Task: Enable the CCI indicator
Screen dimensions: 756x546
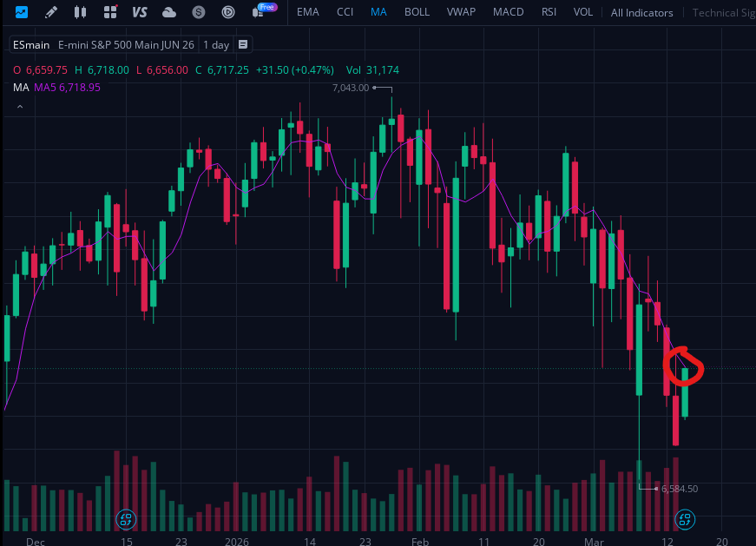Action: tap(345, 12)
